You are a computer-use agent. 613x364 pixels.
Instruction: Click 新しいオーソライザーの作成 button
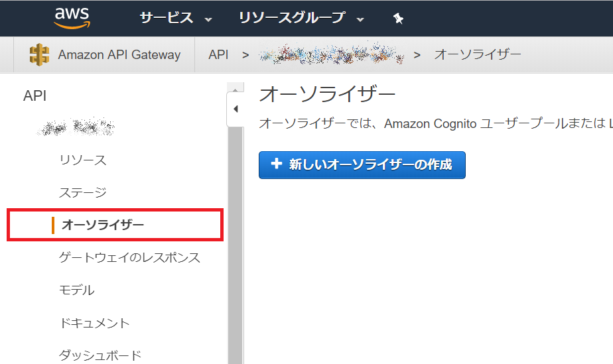(362, 165)
